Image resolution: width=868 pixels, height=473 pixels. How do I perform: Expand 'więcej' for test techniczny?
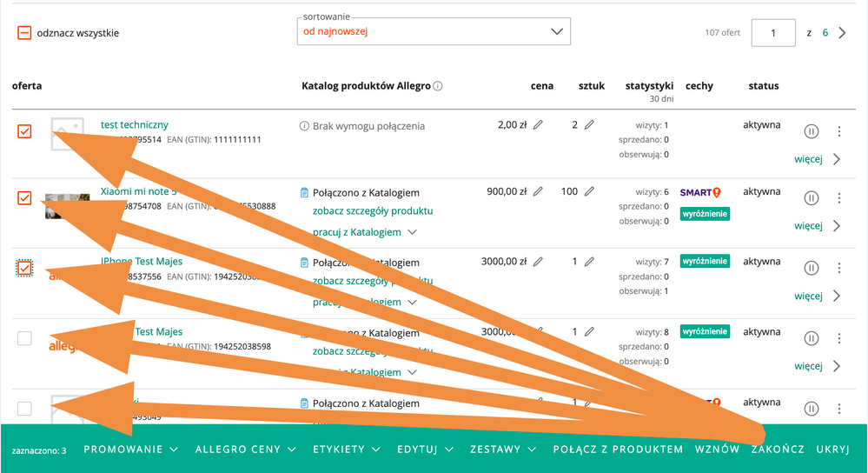[817, 159]
